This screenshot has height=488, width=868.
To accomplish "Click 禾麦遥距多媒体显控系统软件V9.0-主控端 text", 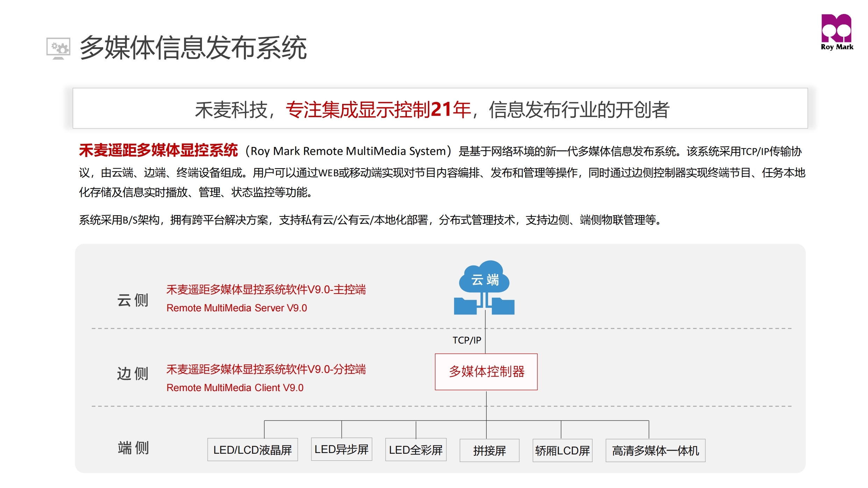I will [266, 289].
